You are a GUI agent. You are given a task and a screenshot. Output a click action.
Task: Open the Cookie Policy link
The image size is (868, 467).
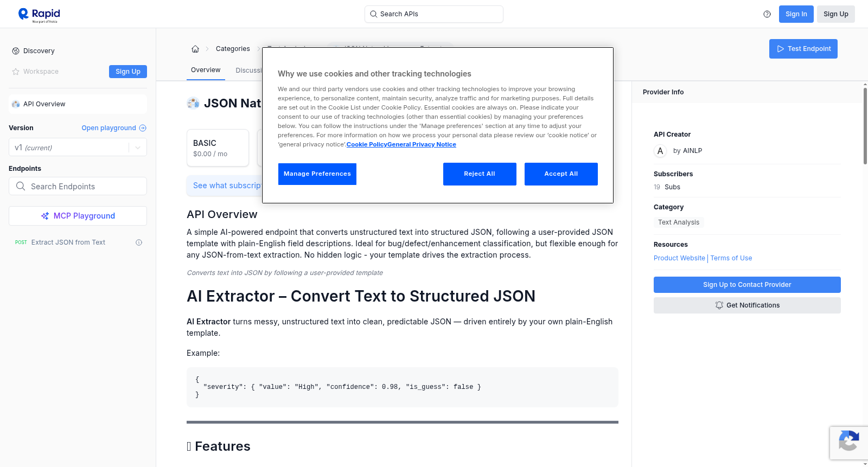(367, 144)
